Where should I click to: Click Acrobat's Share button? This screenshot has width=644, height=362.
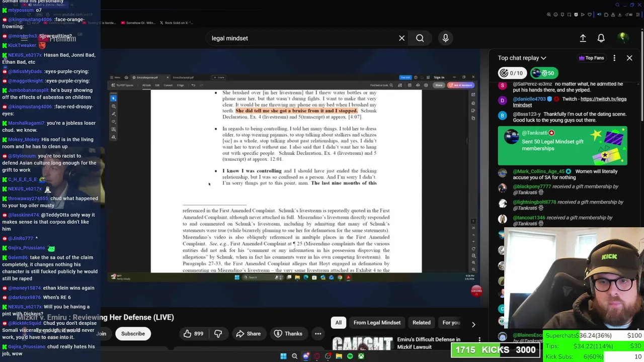pos(439,85)
